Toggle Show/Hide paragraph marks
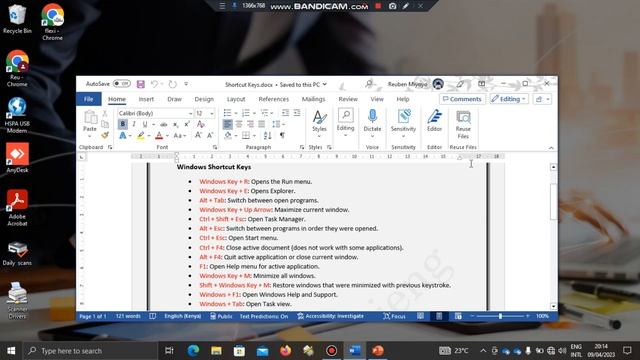 point(282,135)
